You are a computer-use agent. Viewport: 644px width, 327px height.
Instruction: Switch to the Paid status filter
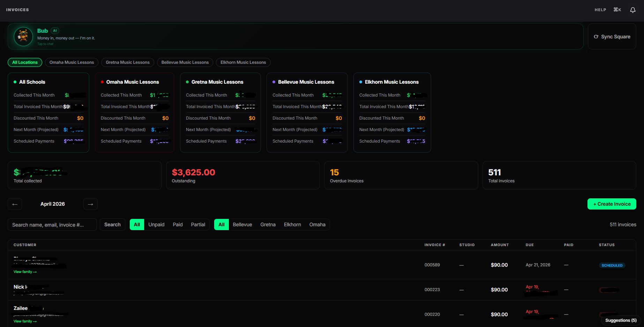178,225
